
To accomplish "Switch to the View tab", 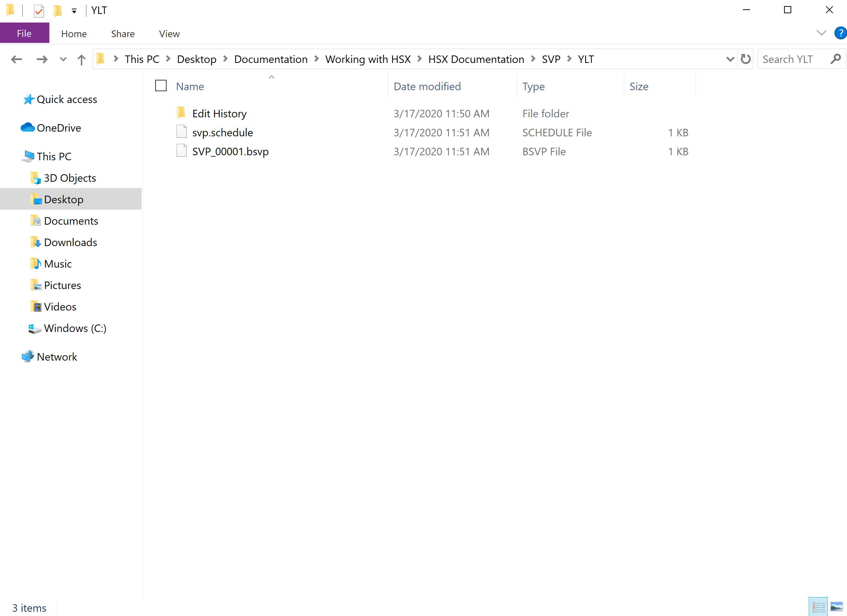I will coord(169,34).
